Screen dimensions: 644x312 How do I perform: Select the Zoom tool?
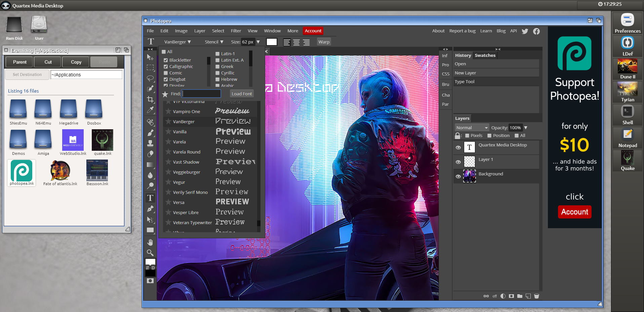(x=150, y=253)
